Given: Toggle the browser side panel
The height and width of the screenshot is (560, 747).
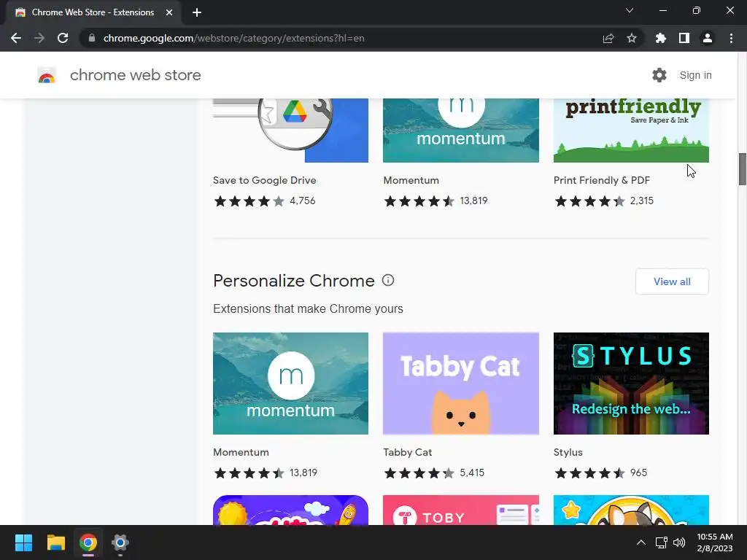Looking at the screenshot, I should (x=684, y=38).
